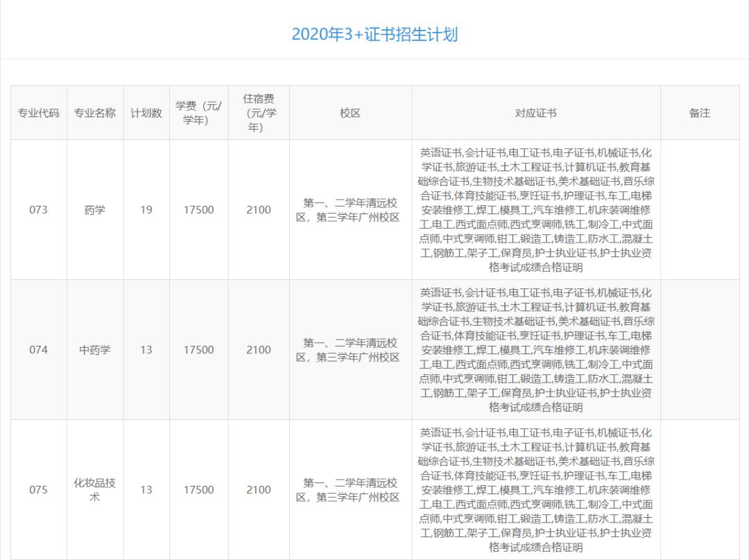
Task: Select the 中药学 major name cell
Action: pos(94,349)
